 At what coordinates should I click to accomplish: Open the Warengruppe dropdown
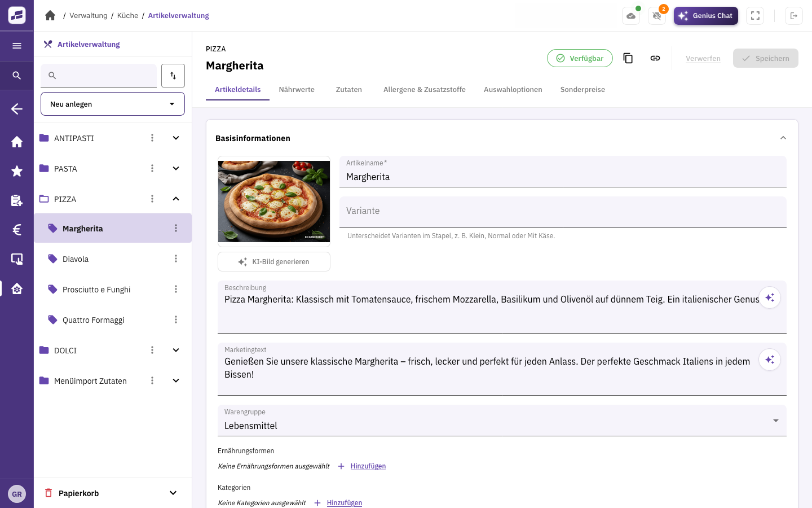pos(502,421)
